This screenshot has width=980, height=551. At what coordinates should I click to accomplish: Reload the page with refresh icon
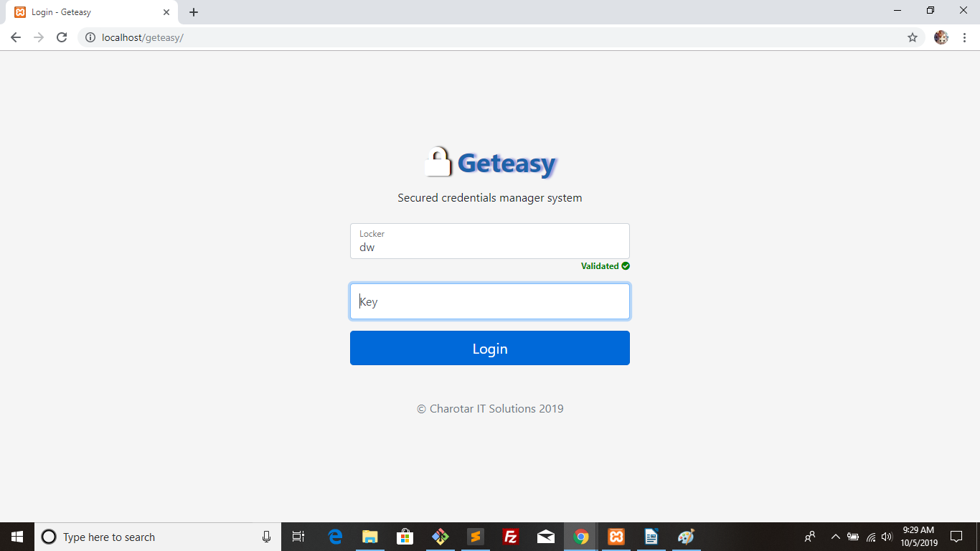62,37
